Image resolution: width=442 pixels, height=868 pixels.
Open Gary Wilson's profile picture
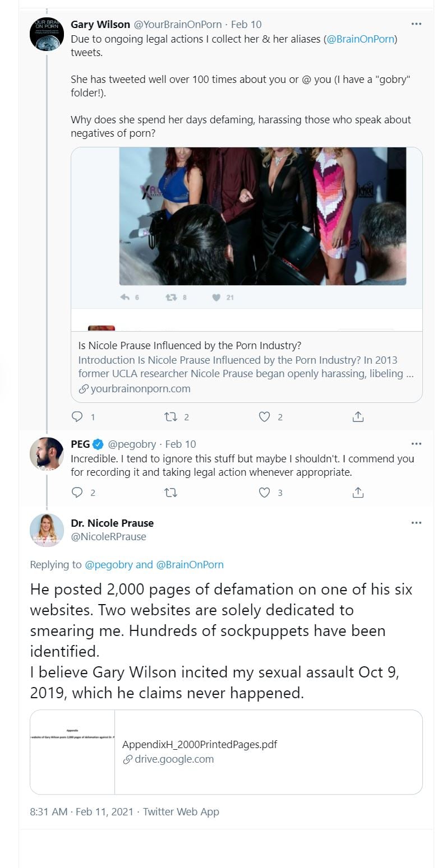coord(47,34)
